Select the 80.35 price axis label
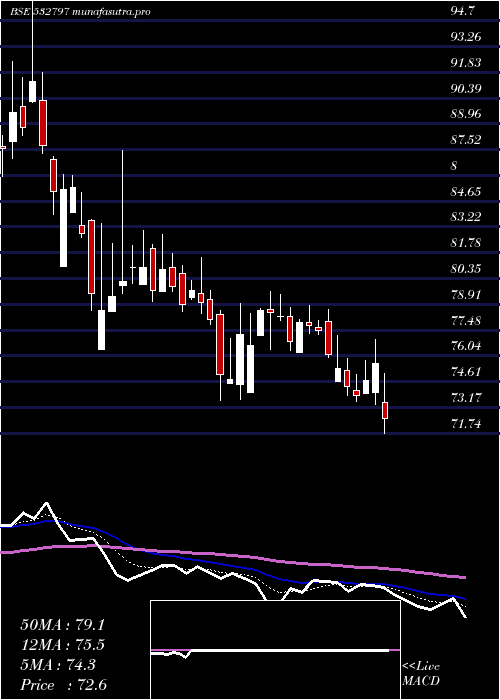This screenshot has height=700, width=500. 467,269
